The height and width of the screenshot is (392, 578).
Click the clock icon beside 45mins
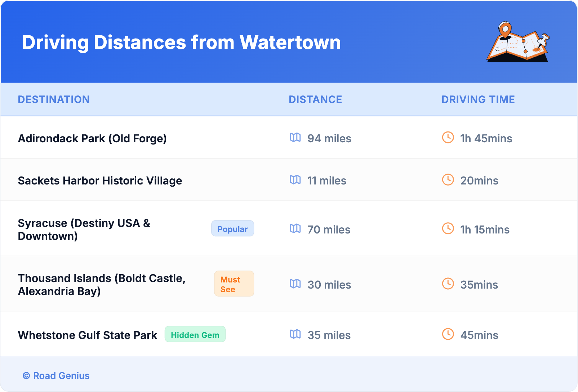point(448,334)
